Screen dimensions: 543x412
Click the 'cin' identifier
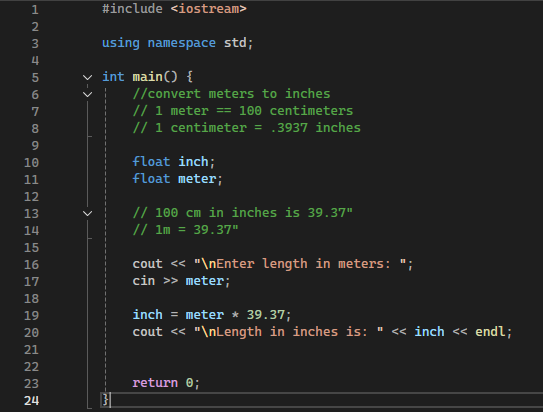[x=144, y=281]
